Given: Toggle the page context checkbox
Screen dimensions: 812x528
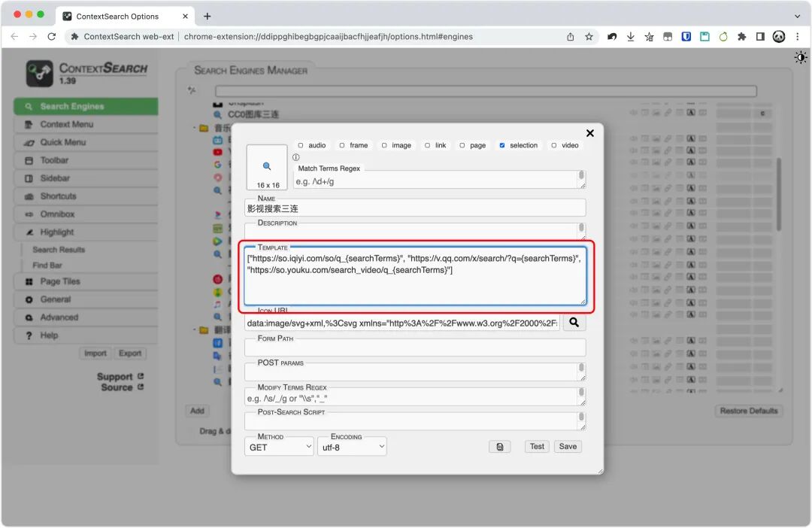Looking at the screenshot, I should 462,146.
